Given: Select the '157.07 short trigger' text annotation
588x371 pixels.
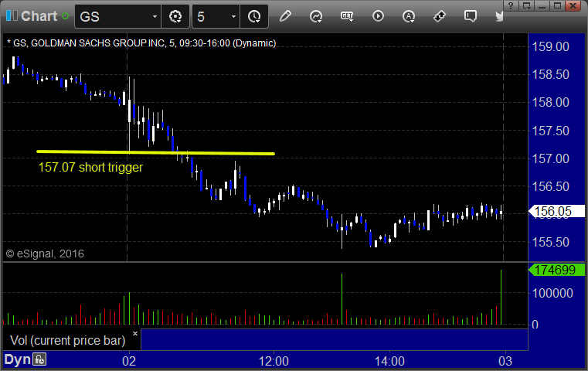Looking at the screenshot, I should point(90,167).
